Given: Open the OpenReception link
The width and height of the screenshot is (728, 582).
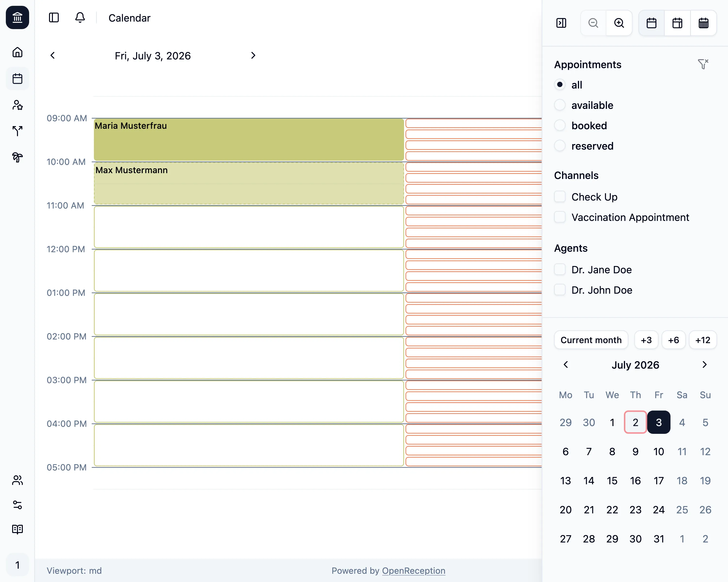Looking at the screenshot, I should click(x=413, y=571).
